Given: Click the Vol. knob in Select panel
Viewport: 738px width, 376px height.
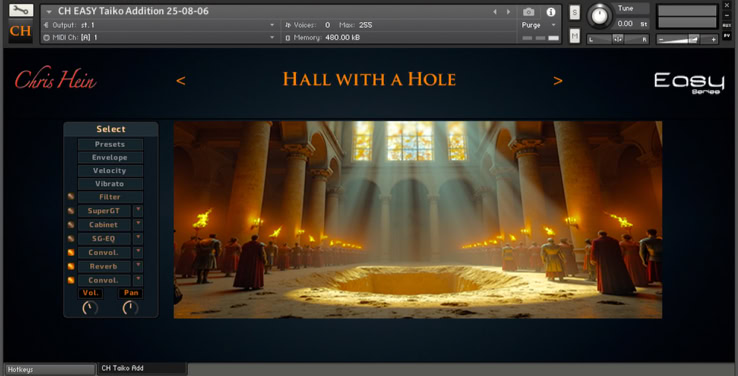Looking at the screenshot, I should click(90, 308).
